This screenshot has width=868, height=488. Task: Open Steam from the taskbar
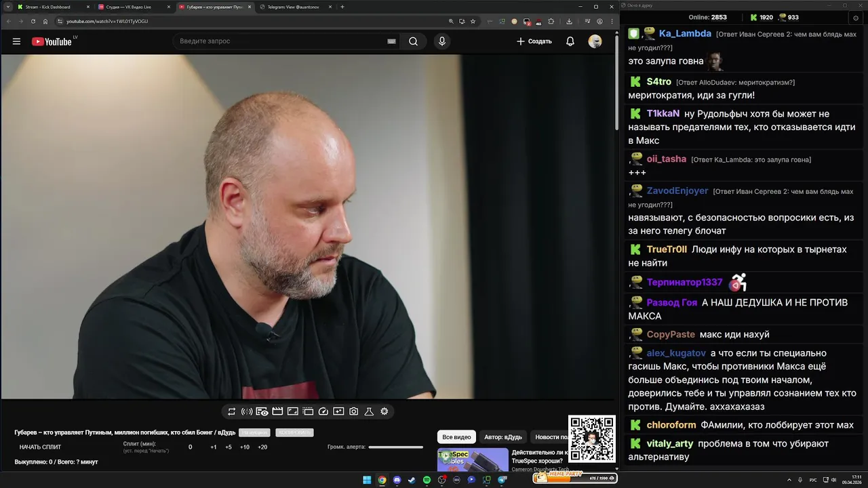pyautogui.click(x=412, y=480)
